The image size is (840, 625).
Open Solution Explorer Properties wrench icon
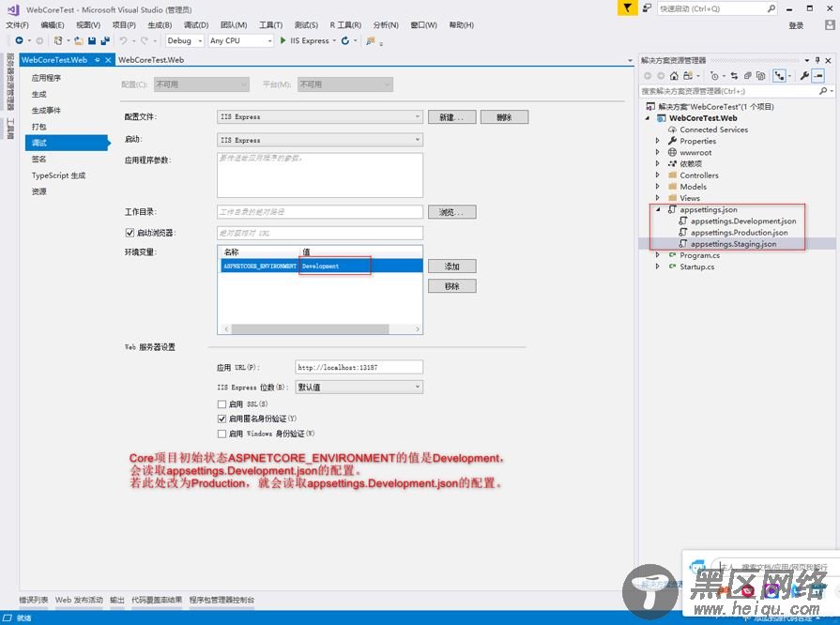(x=804, y=76)
